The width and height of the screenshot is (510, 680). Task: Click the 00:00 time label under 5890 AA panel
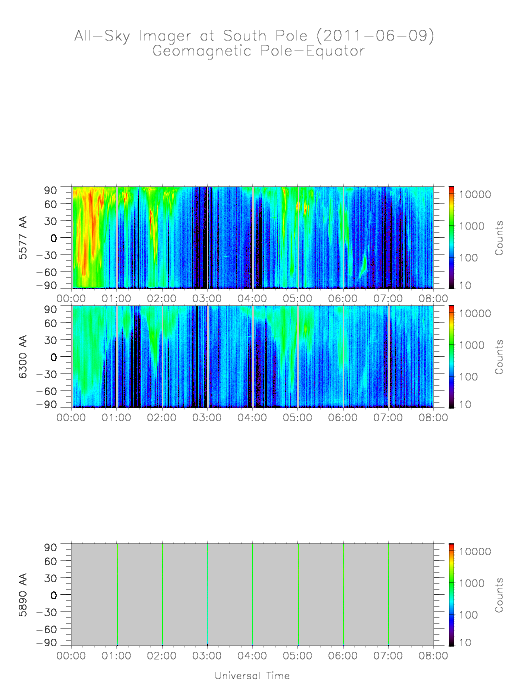(x=71, y=656)
